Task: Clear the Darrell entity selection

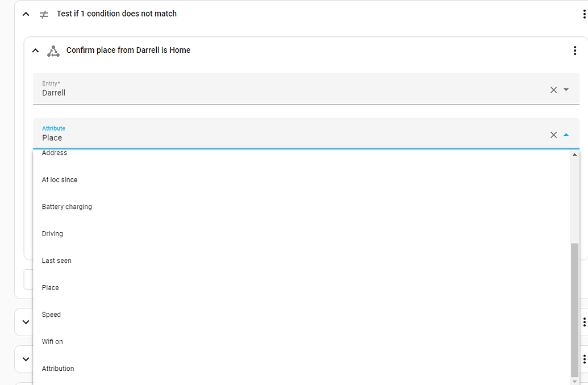Action: pyautogui.click(x=553, y=90)
